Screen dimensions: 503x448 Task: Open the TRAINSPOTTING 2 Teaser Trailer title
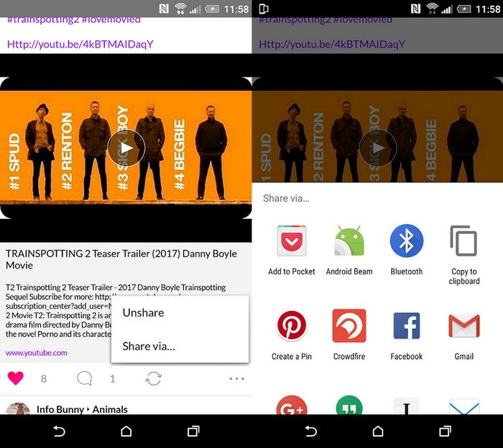[x=121, y=259]
